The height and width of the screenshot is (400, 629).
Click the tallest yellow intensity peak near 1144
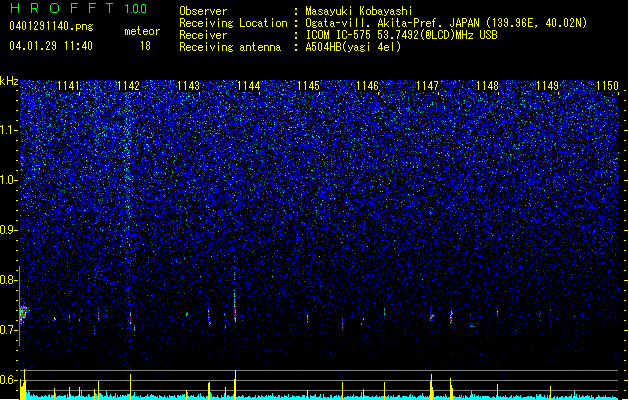coord(235,384)
